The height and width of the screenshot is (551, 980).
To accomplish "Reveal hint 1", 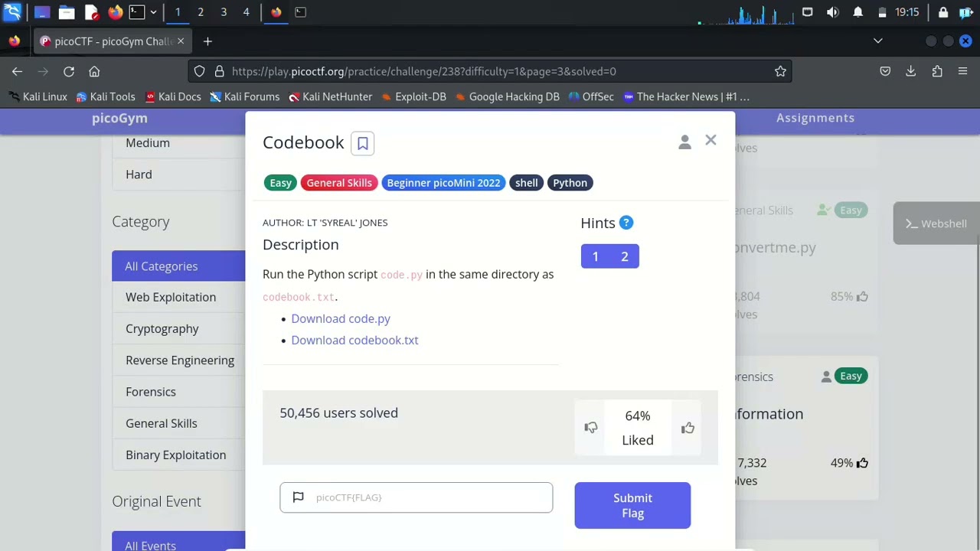I will coord(596,256).
